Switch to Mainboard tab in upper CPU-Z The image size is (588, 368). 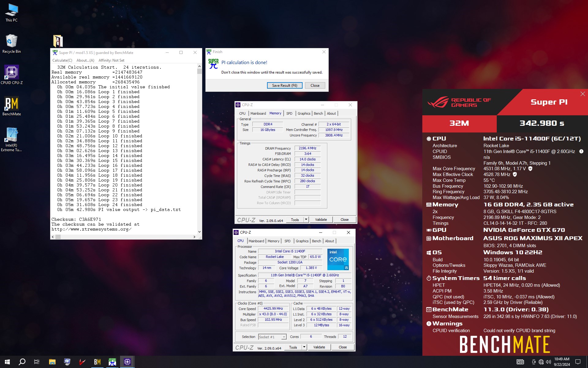pos(258,113)
